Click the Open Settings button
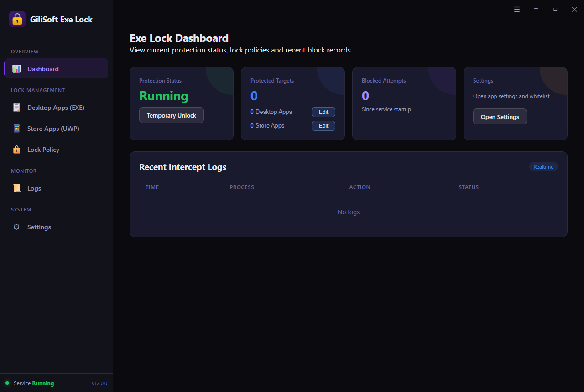Image resolution: width=584 pixels, height=392 pixels. coord(500,117)
